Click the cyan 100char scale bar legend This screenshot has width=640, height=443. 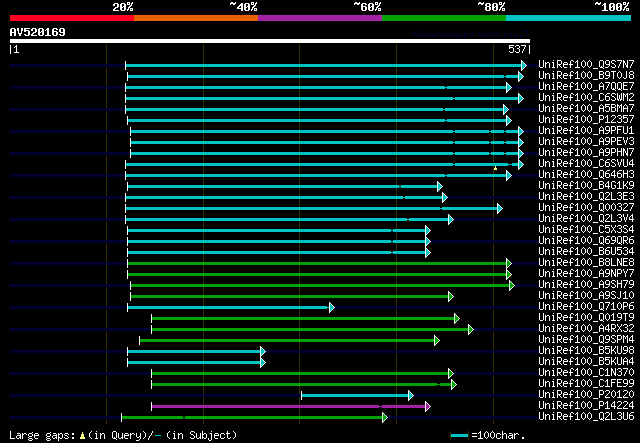pos(460,436)
